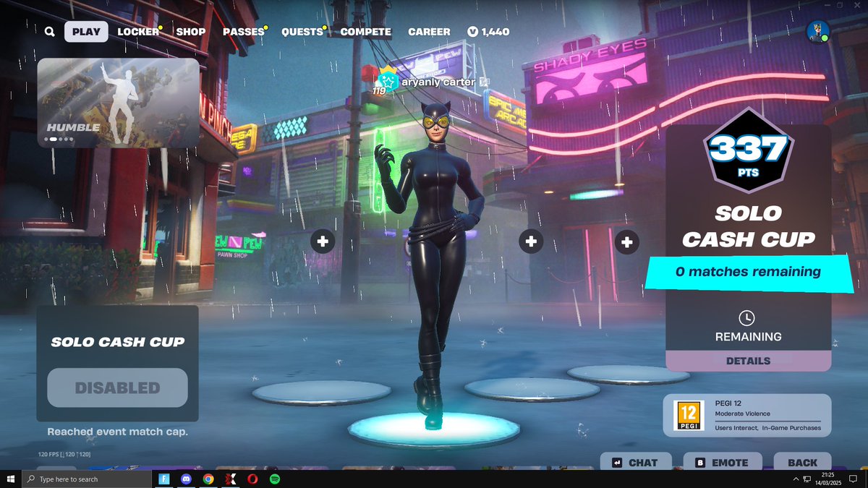Viewport: 868px width, 488px height.
Task: Click the player name aryanly carter
Action: (438, 82)
